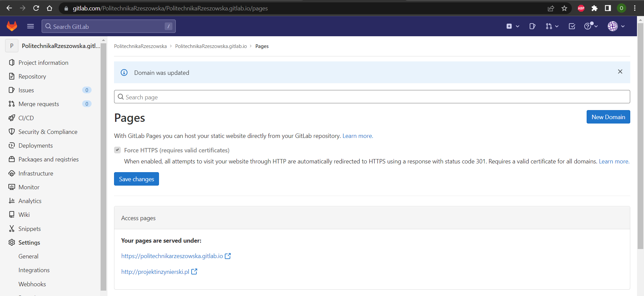Open CI/CD in the sidebar
Screen dimensions: 644x296
(26, 118)
